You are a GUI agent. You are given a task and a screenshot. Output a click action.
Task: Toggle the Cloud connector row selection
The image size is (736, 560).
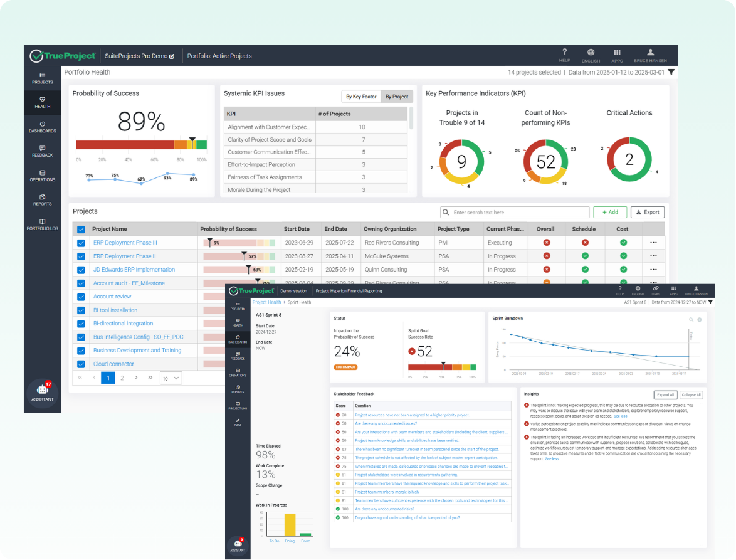click(x=80, y=364)
